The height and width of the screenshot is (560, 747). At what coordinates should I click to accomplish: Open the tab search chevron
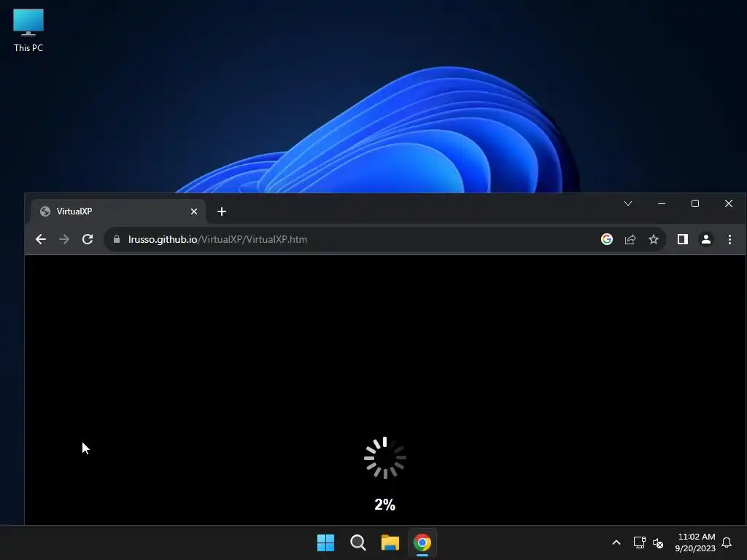coord(628,203)
